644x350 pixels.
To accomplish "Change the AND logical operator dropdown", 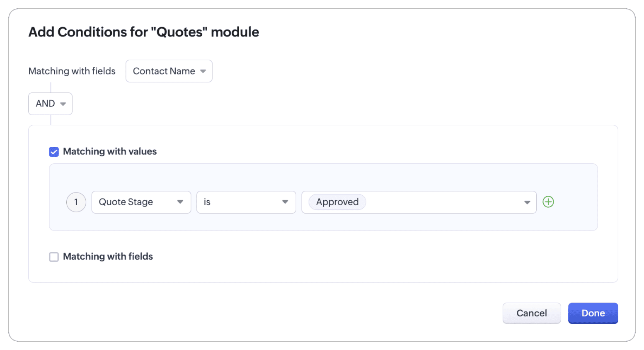I will [50, 104].
